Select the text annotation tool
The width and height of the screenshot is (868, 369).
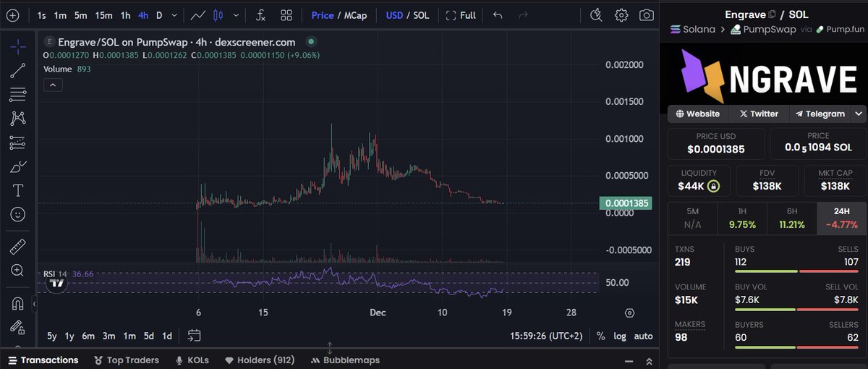click(18, 190)
